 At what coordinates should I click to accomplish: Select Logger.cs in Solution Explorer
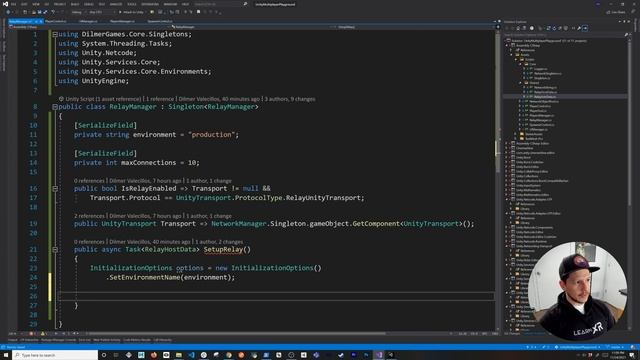point(540,69)
